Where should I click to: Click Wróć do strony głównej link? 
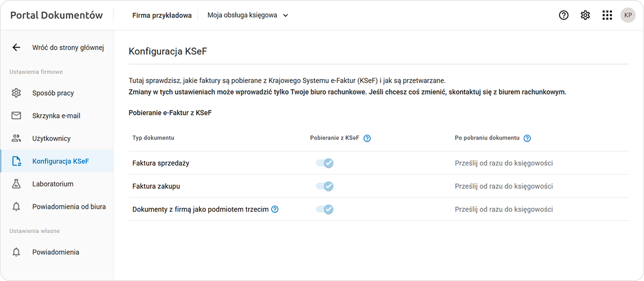(68, 48)
